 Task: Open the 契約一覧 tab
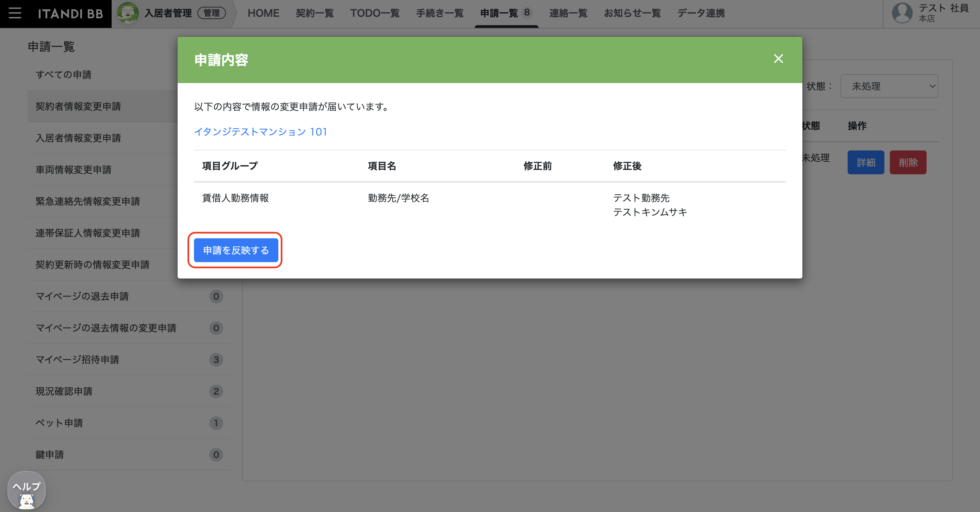pyautogui.click(x=315, y=13)
